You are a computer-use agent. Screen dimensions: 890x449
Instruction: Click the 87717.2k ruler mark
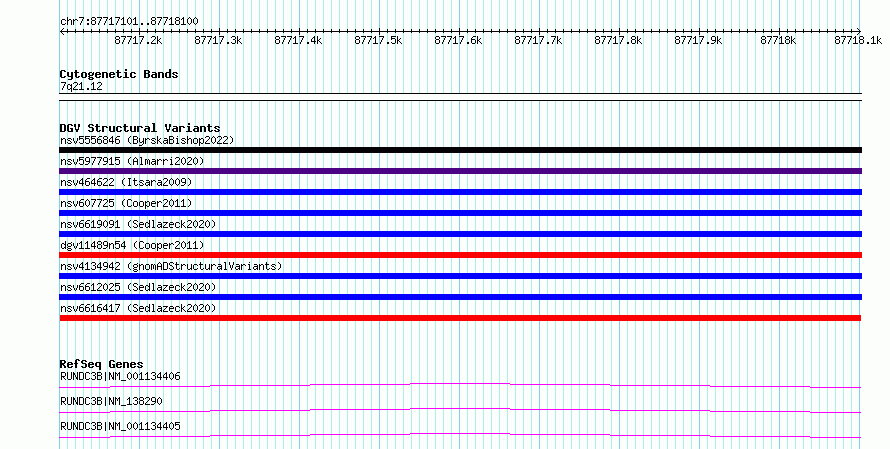pos(138,40)
